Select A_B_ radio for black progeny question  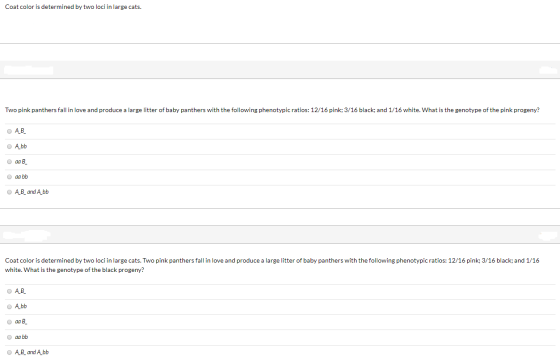tap(9, 291)
